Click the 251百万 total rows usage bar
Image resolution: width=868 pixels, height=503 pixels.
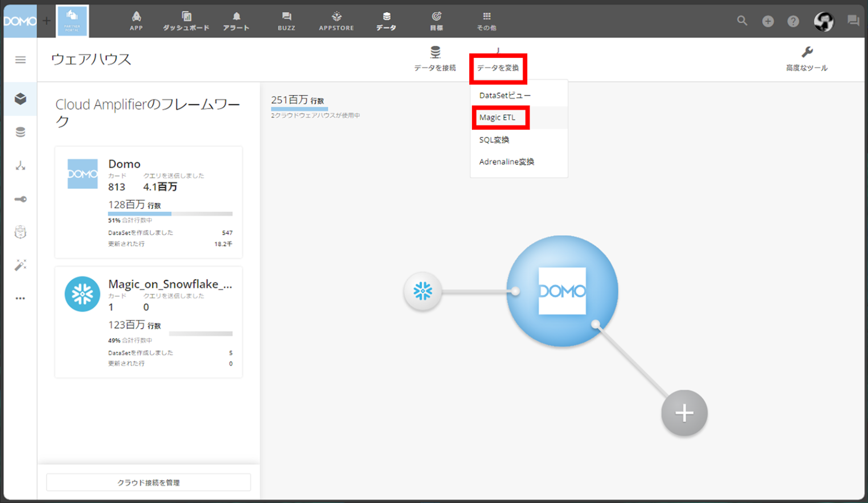point(299,109)
